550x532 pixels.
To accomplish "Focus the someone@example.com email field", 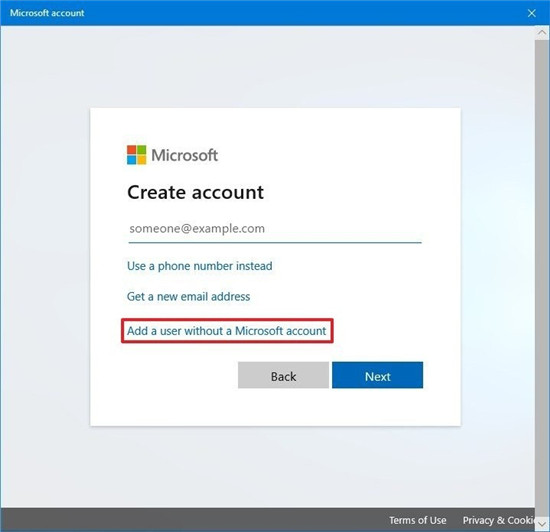I will point(275,229).
